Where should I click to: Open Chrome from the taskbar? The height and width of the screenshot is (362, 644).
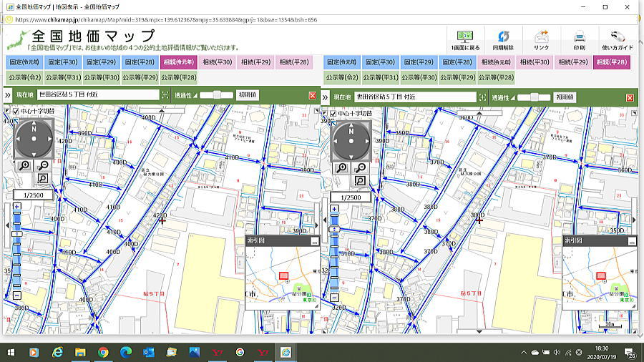click(x=103, y=352)
